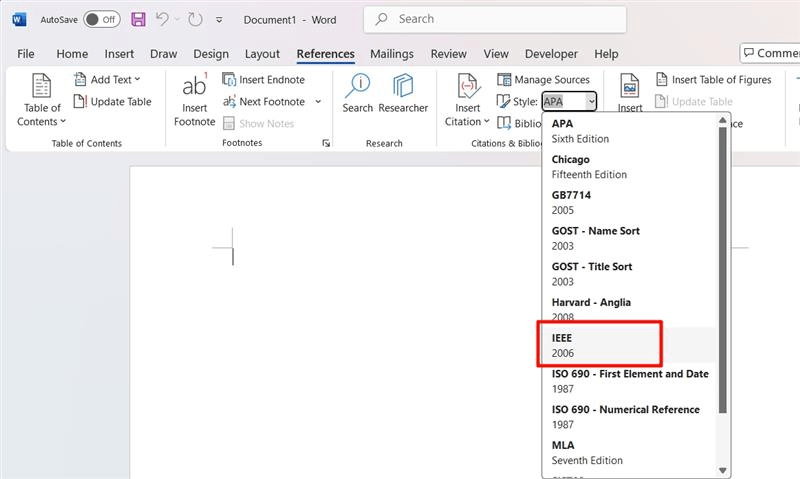Open the Mailings tab
This screenshot has height=479, width=800.
click(x=392, y=54)
